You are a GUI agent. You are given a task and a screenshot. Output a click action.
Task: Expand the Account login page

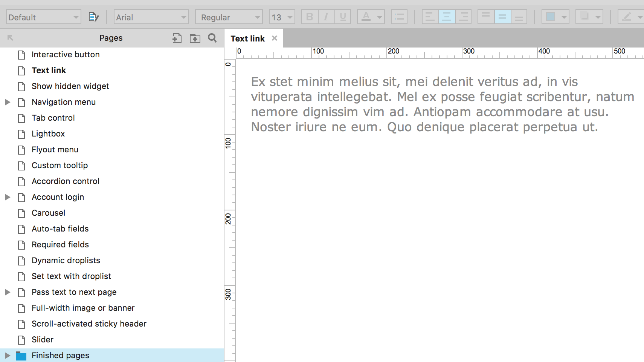7,197
